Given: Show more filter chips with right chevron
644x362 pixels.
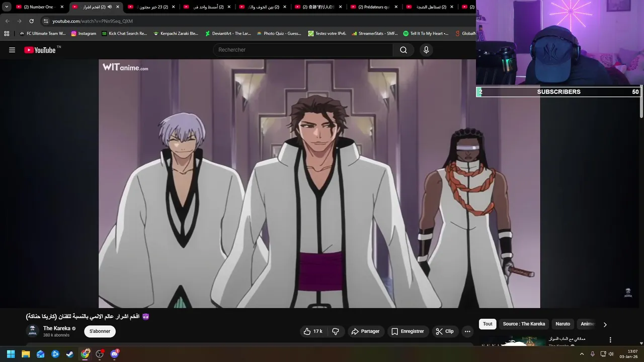Looking at the screenshot, I should click(605, 324).
